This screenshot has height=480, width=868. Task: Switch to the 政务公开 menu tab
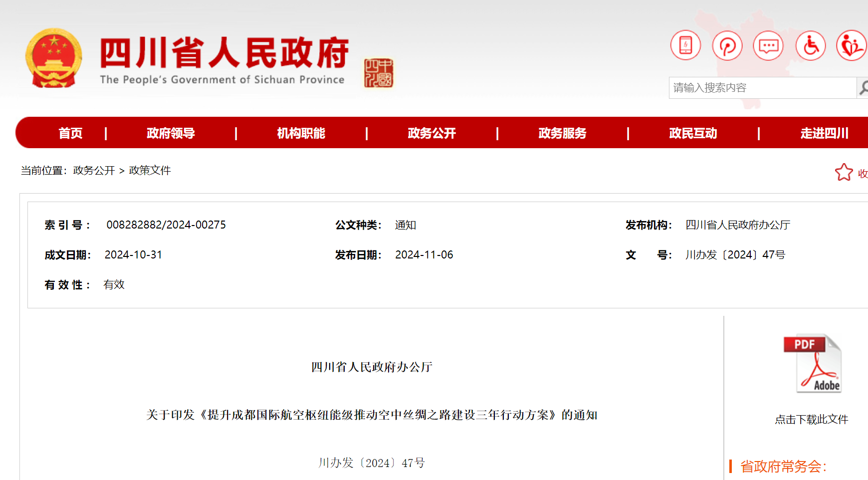click(x=432, y=133)
